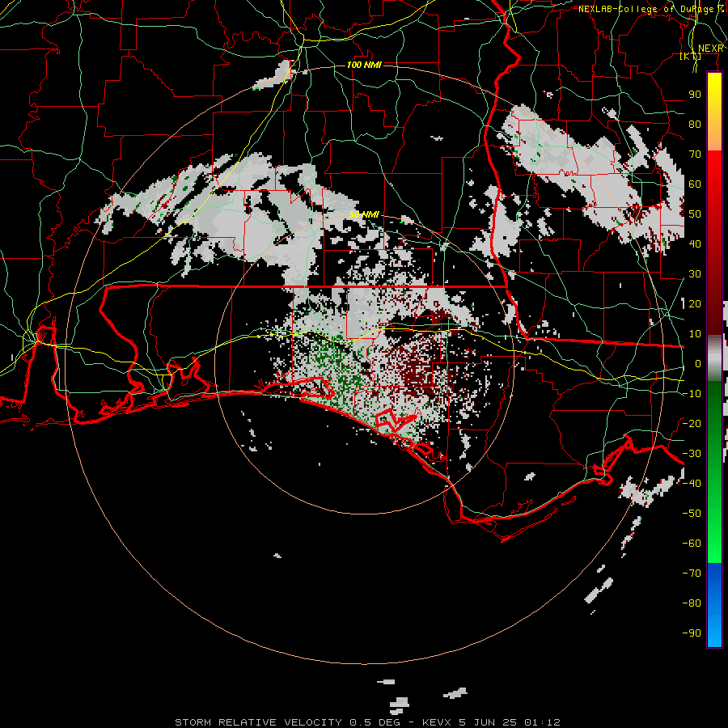The image size is (728, 728).
Task: Select the -30 value on velocity scale
Action: coord(692,453)
